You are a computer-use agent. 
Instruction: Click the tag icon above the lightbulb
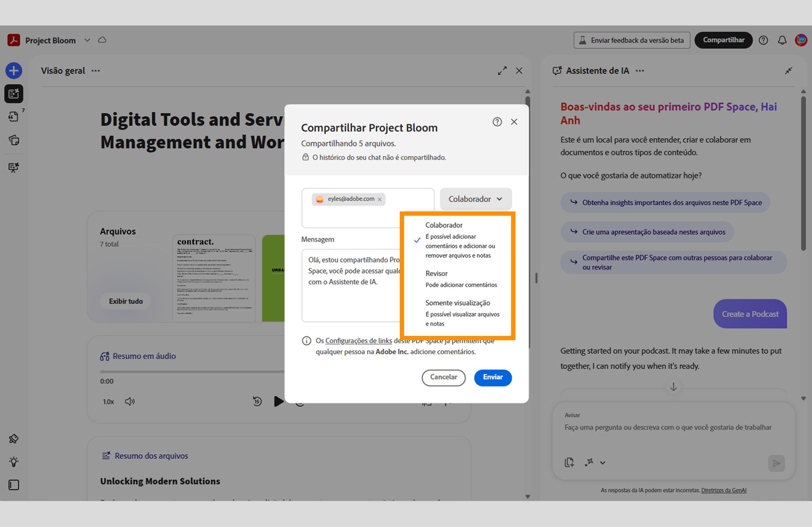pos(14,439)
